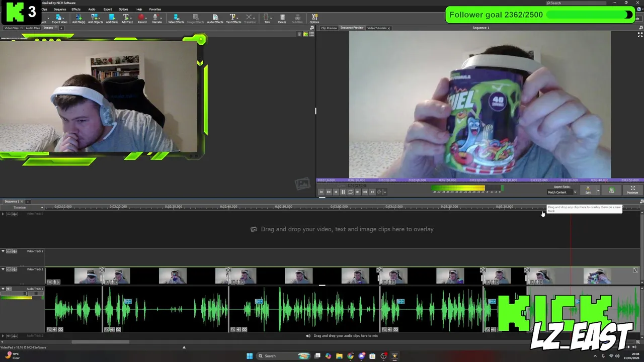Open the Help menu
The image size is (644, 362).
pos(139,9)
